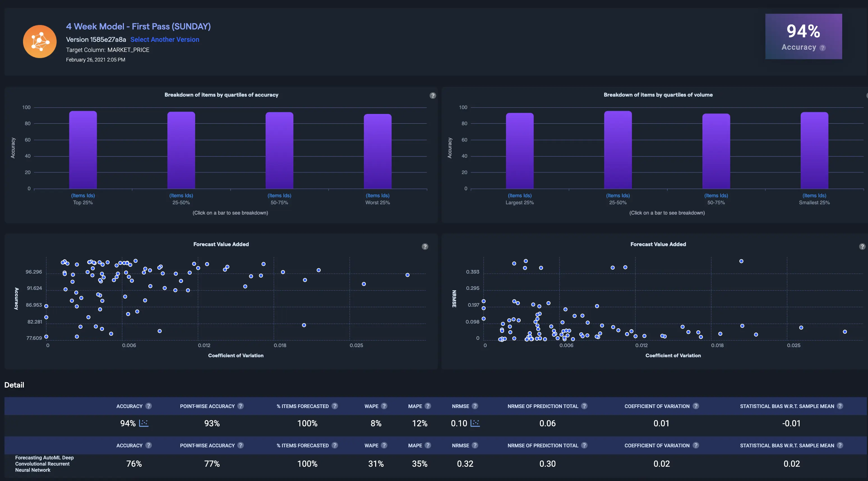868x481 pixels.
Task: Click % ITEMS FORECASTED help icon in lower header
Action: (x=334, y=445)
